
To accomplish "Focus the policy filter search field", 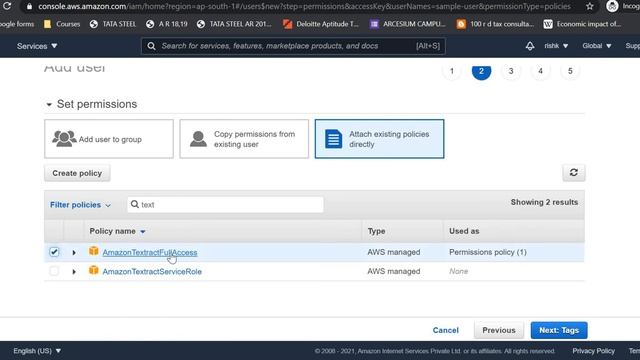I will point(225,204).
